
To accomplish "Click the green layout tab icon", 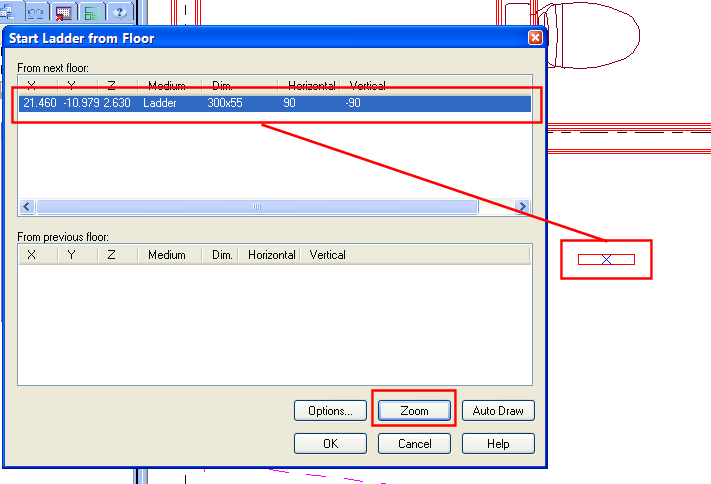I will [x=91, y=13].
